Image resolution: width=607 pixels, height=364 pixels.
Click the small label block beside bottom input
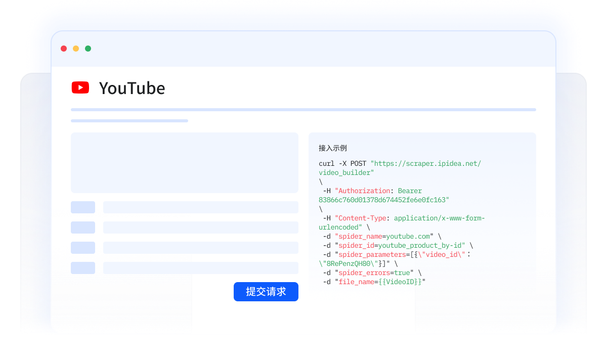(83, 268)
